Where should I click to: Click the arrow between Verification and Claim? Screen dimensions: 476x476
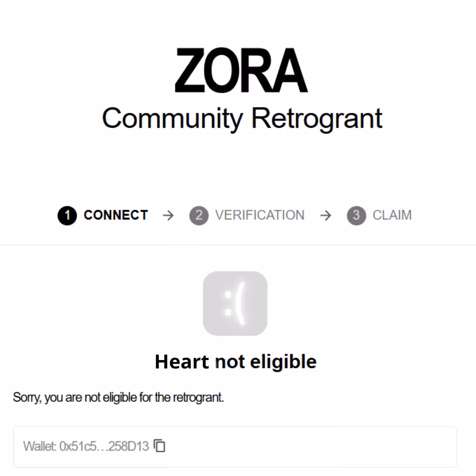pyautogui.click(x=326, y=216)
